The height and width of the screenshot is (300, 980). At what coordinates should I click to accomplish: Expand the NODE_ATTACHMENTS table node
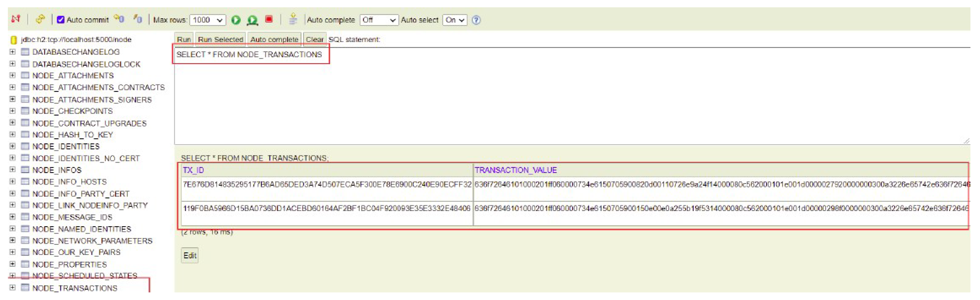click(13, 75)
